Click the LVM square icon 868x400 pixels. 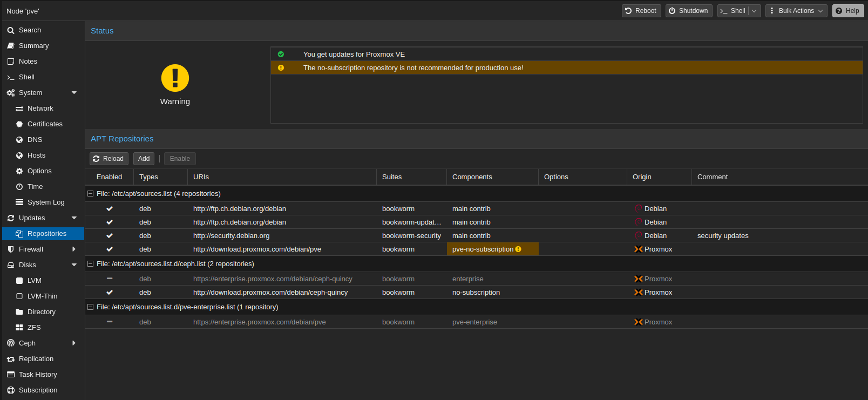tap(19, 281)
